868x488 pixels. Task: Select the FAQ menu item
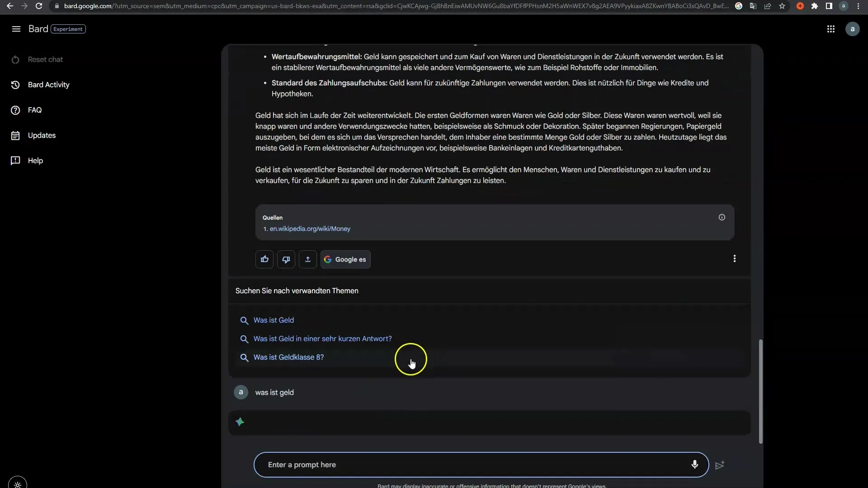34,110
